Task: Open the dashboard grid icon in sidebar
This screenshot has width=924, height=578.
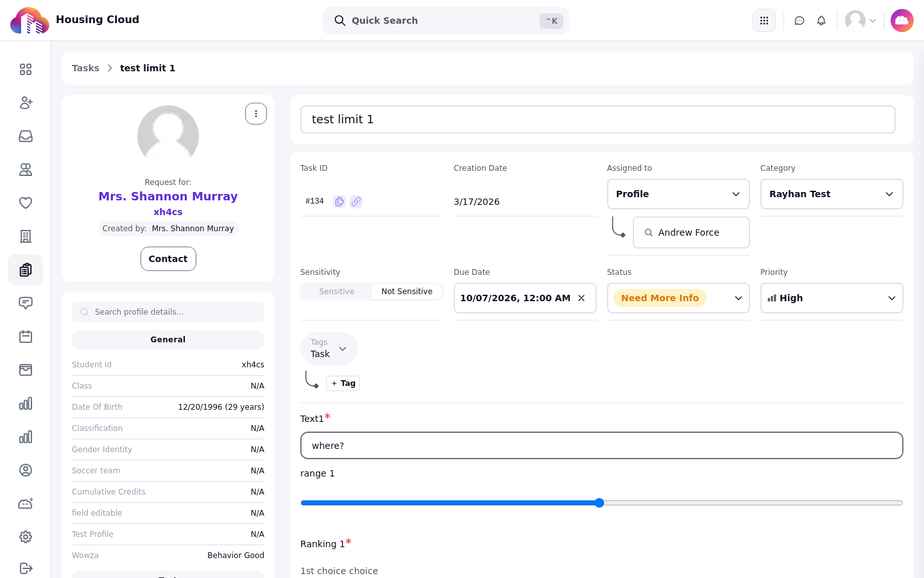Action: click(26, 69)
